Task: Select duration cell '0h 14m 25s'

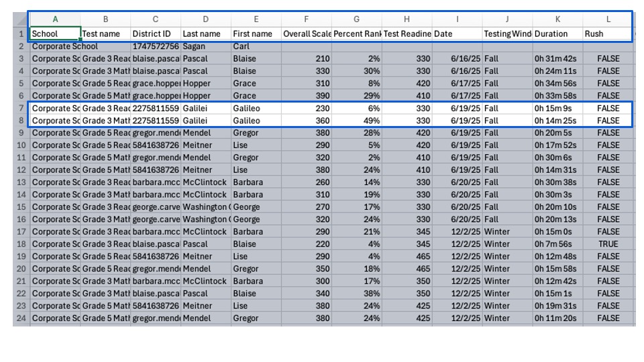Action: 557,121
